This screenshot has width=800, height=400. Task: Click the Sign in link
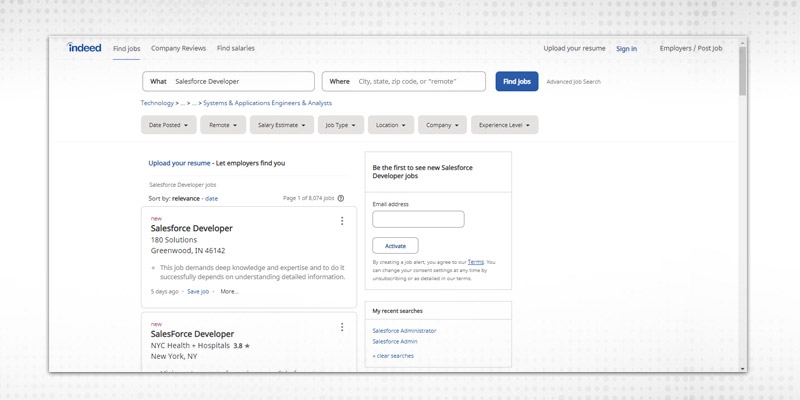[626, 48]
